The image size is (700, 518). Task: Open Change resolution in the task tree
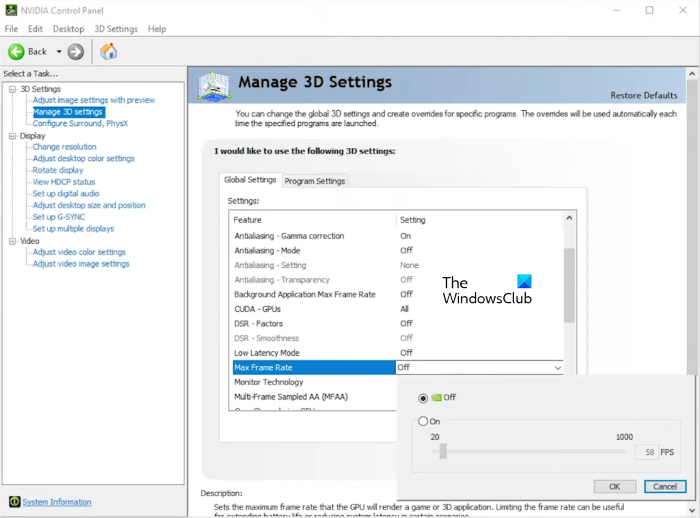(x=65, y=147)
